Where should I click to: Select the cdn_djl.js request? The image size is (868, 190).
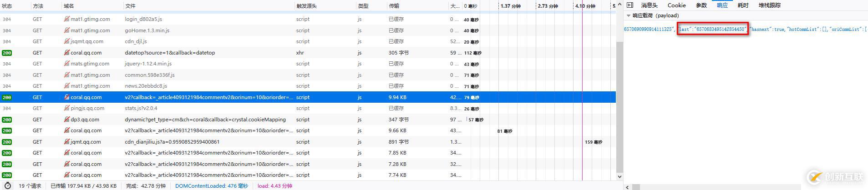(308, 41)
